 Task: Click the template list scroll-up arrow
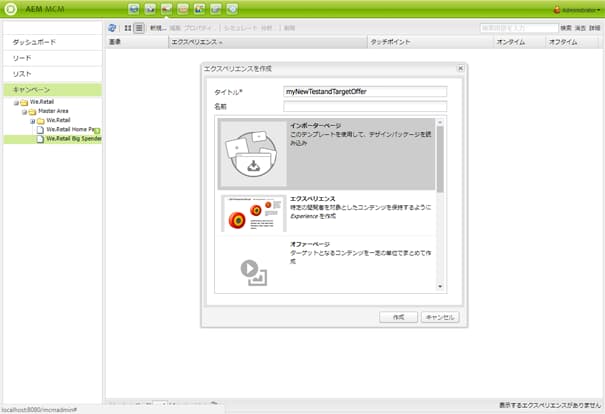pos(440,122)
